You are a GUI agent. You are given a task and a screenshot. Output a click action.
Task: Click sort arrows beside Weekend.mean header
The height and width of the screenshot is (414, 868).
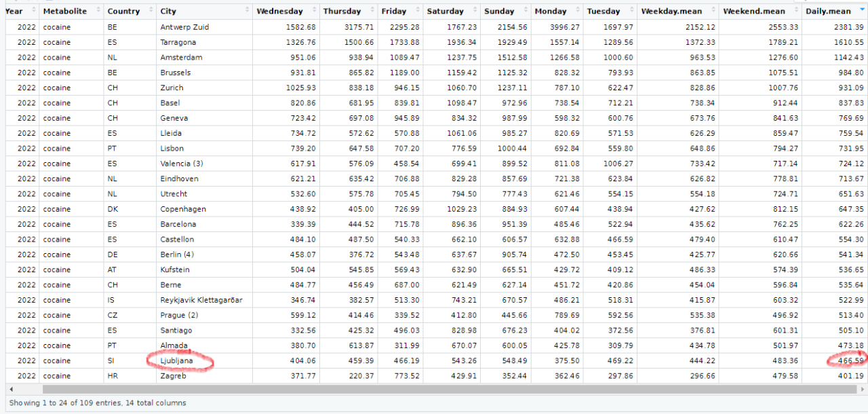[x=795, y=11]
